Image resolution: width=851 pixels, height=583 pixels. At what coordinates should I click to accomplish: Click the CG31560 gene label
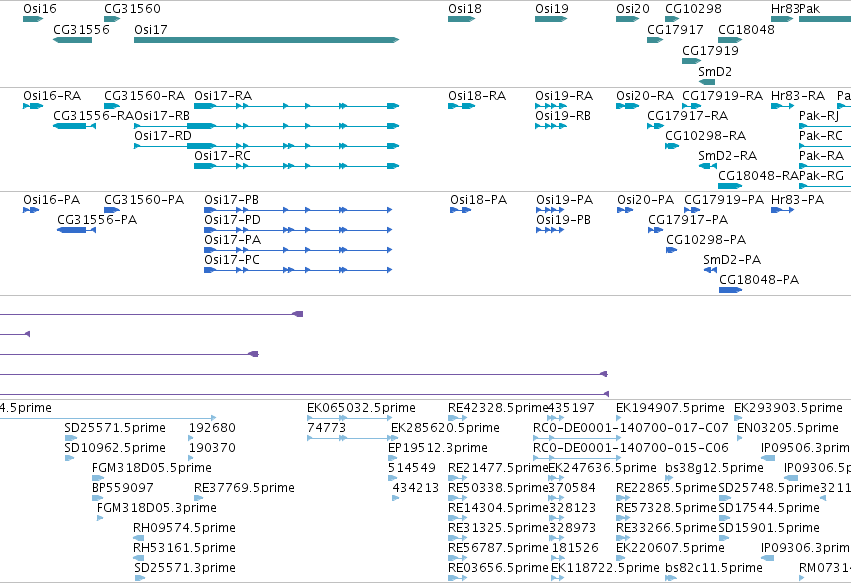click(132, 9)
